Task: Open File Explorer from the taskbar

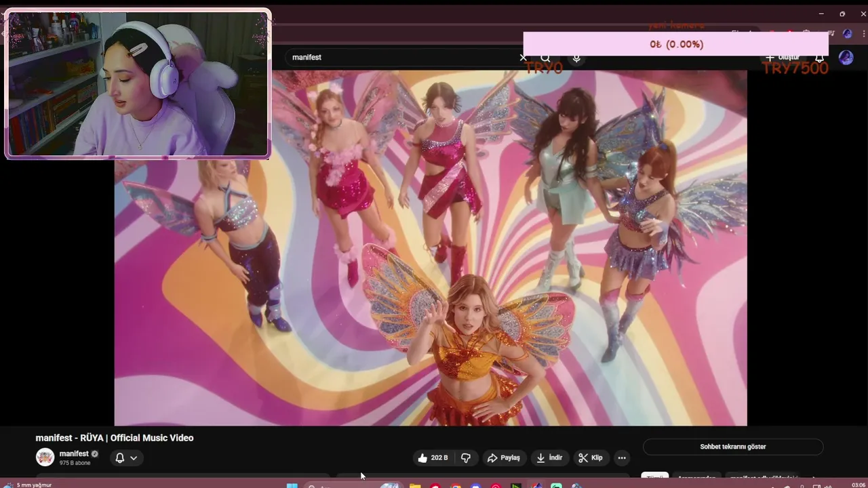Action: tap(415, 486)
